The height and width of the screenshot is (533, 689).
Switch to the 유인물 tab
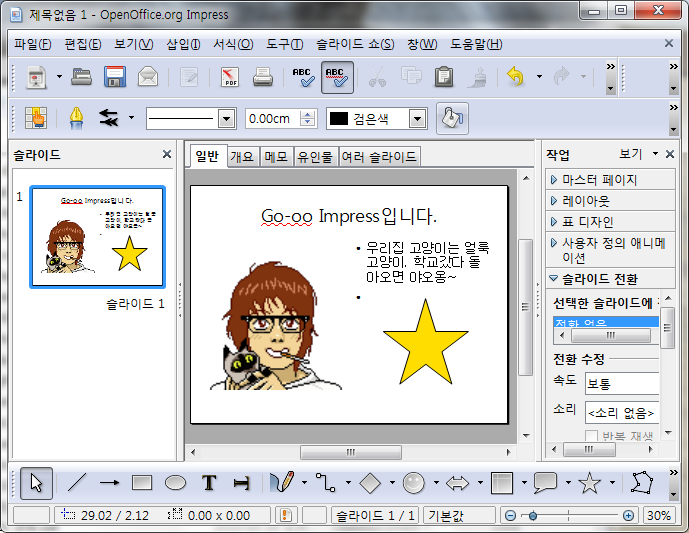315,157
